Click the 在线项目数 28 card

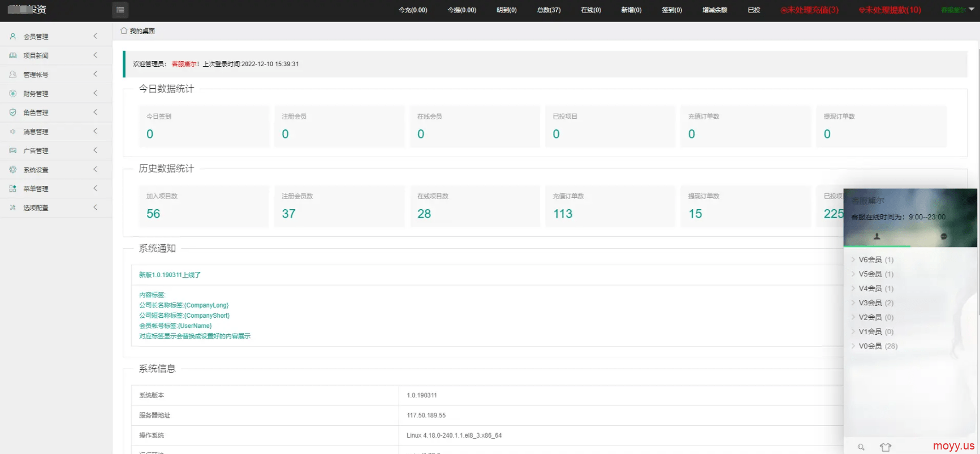coord(475,206)
